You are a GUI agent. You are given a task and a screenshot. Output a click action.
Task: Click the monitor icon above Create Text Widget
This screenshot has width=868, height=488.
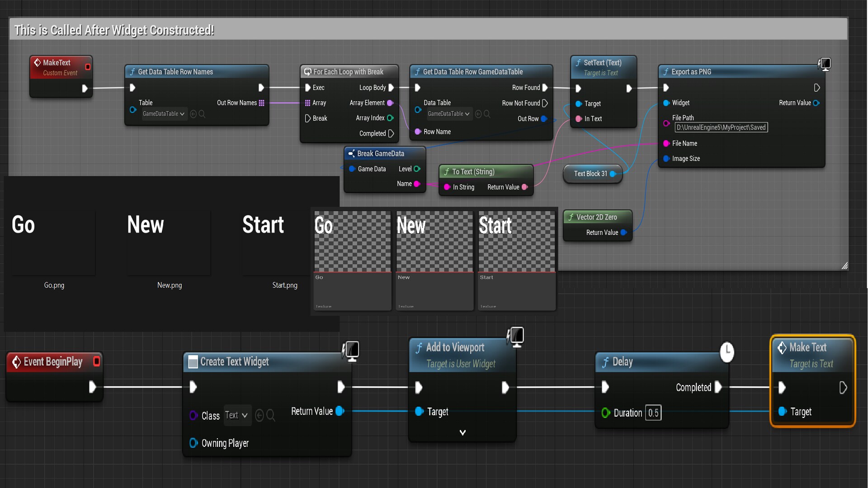(x=352, y=351)
